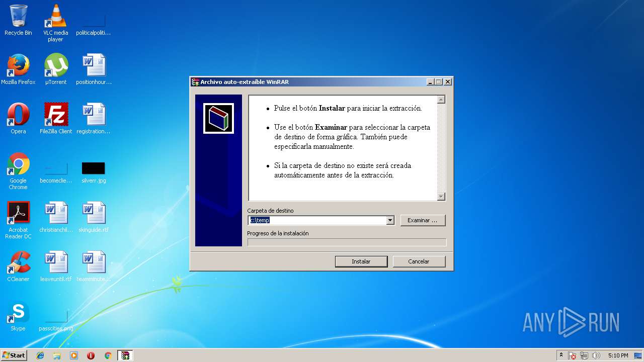Show hidden tray icons arrow
The image size is (644, 362).
[x=561, y=355]
